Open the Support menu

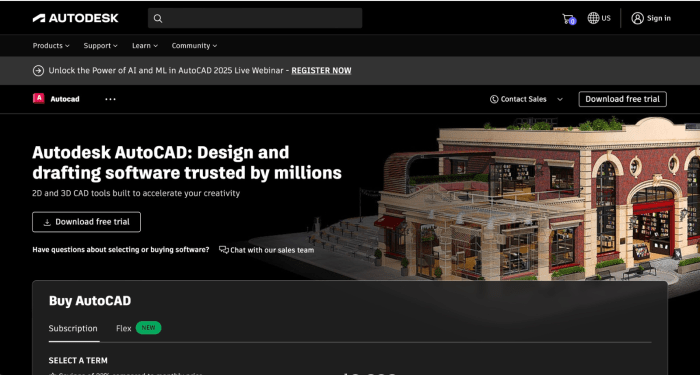tap(100, 46)
